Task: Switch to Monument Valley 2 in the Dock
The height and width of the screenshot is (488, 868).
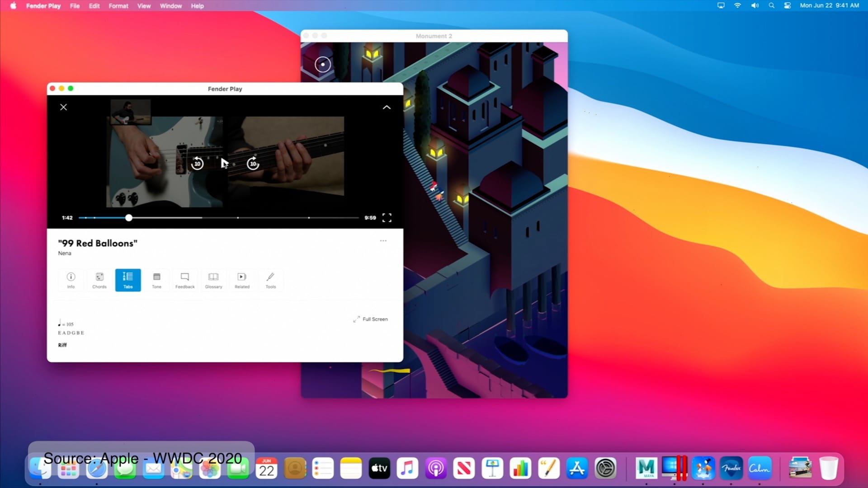Action: 703,468
